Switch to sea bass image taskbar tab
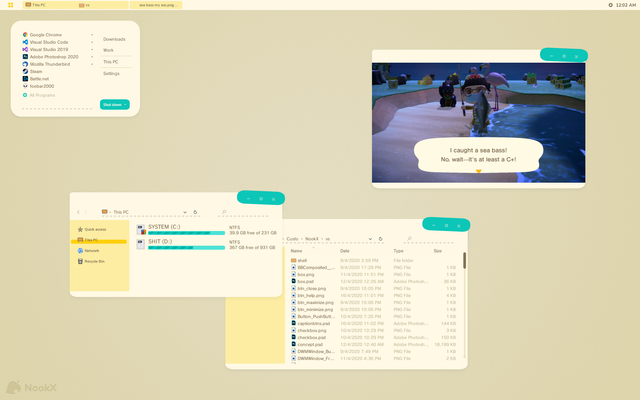The width and height of the screenshot is (640, 400). [x=156, y=5]
